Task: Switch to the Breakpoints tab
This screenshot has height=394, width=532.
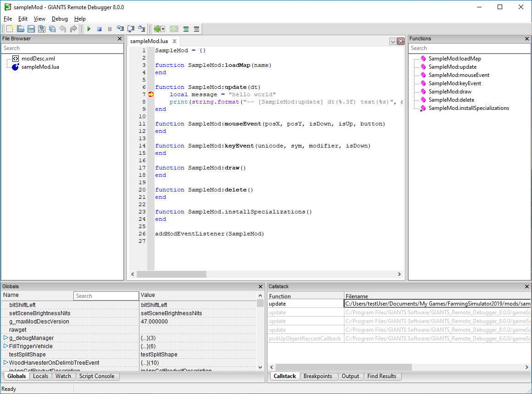Action: pyautogui.click(x=317, y=376)
